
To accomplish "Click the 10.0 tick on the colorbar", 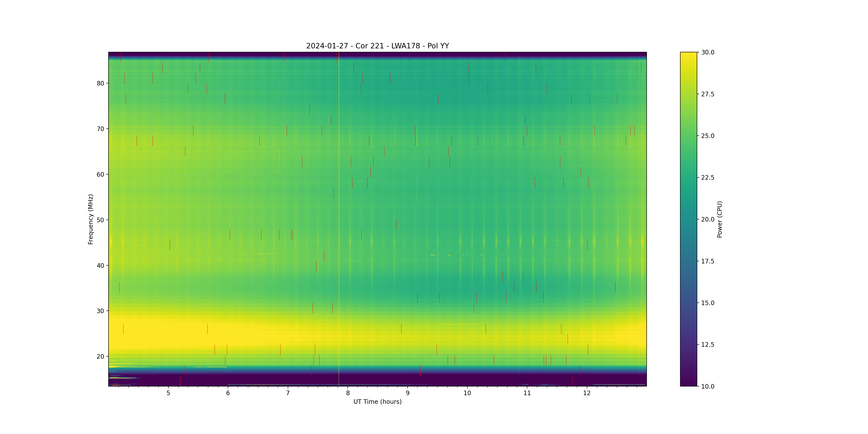I will point(708,386).
